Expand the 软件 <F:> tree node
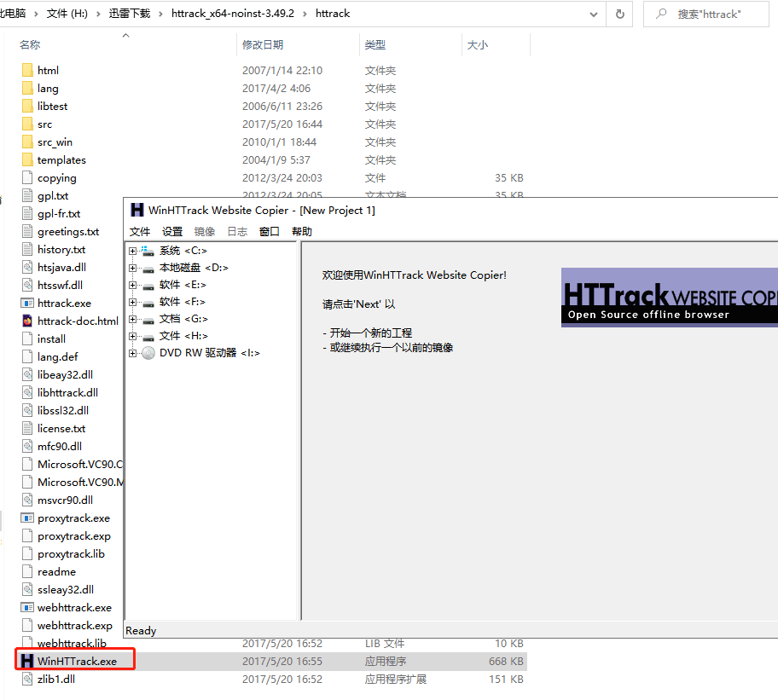This screenshot has width=778, height=700. pos(132,302)
